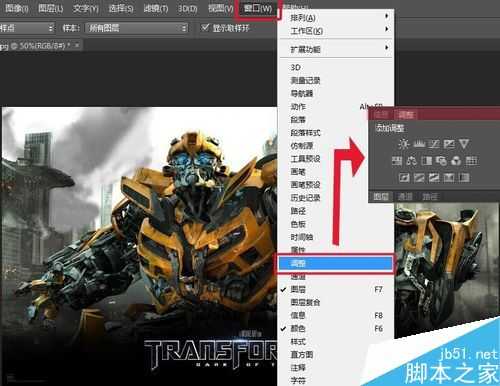500x386 pixels.
Task: Switch to the 调整 panel tab
Action: tap(406, 115)
